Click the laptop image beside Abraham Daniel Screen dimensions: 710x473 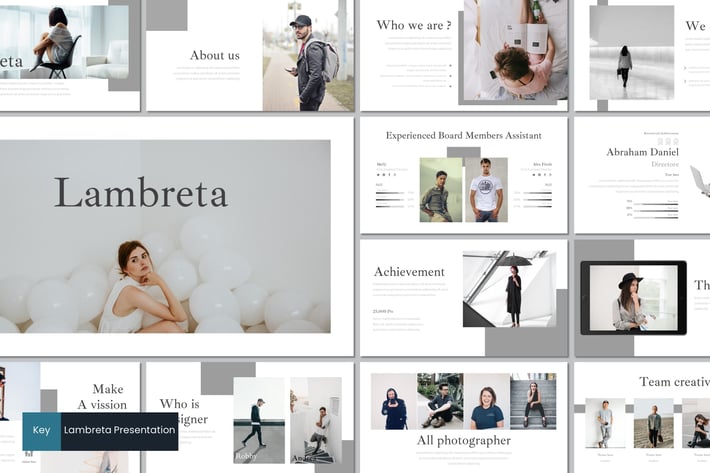click(x=700, y=181)
